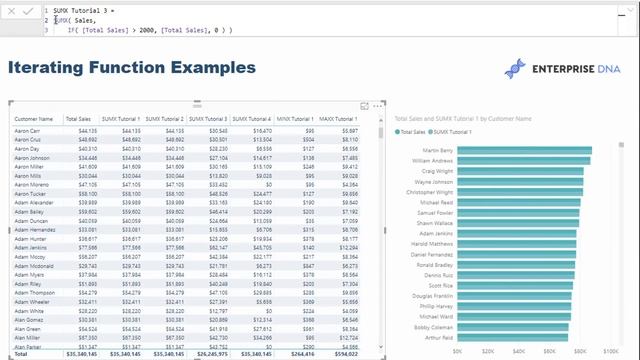Select the Shawn Wallace bar
The height and width of the screenshot is (360, 640).
pos(518,223)
